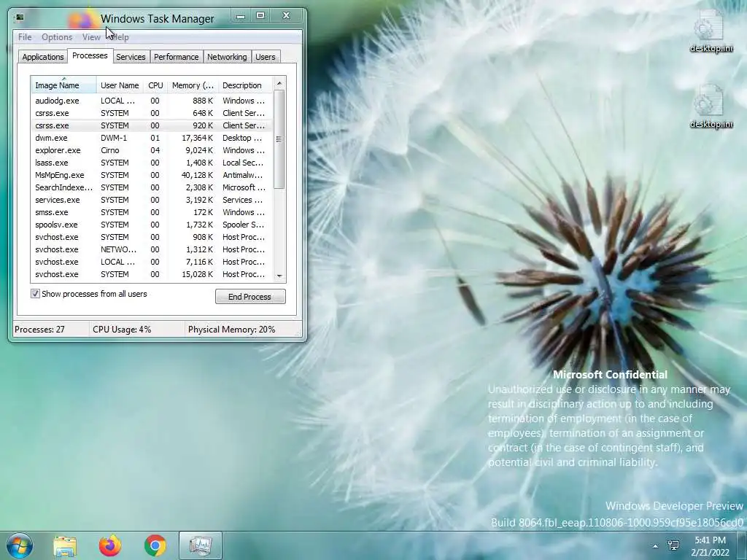The width and height of the screenshot is (747, 560).
Task: Open the Options menu
Action: coord(57,37)
